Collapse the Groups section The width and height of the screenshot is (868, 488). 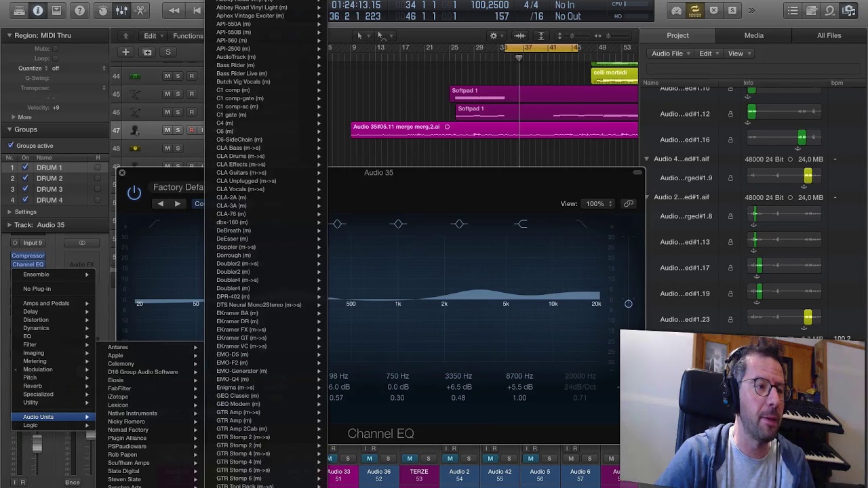click(x=9, y=129)
